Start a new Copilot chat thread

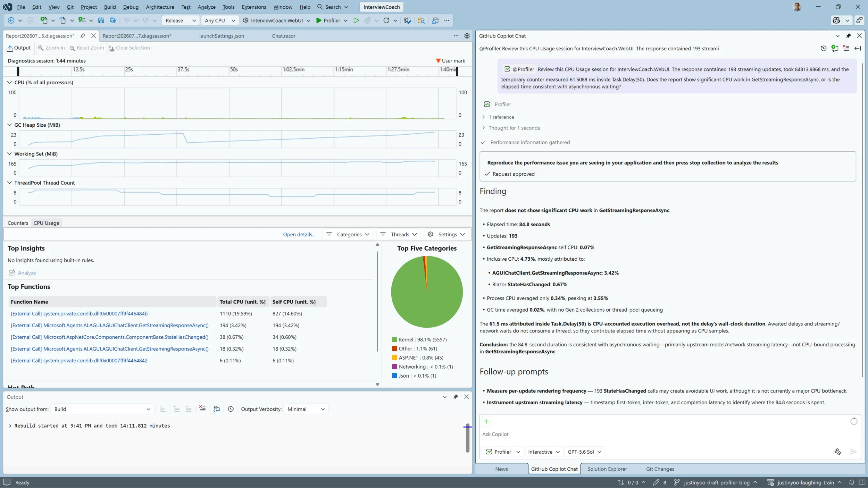835,49
